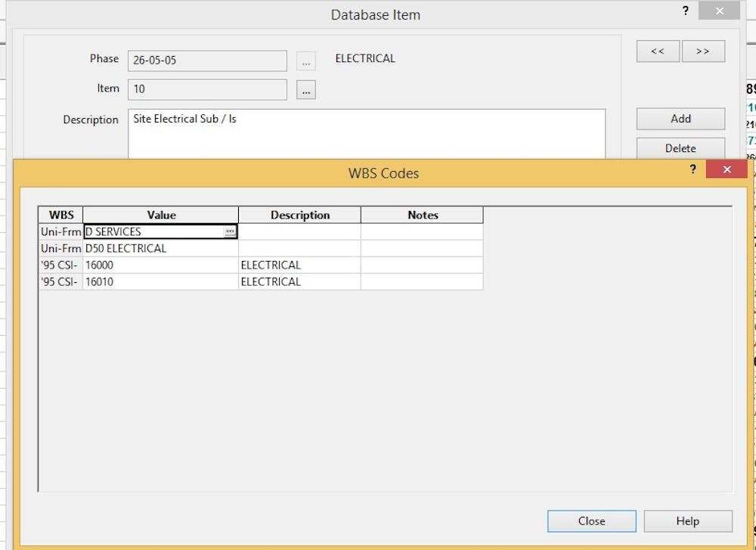756x550 pixels.
Task: Click the Notes cell of the D50 ELECTRICAL row
Action: click(x=423, y=248)
